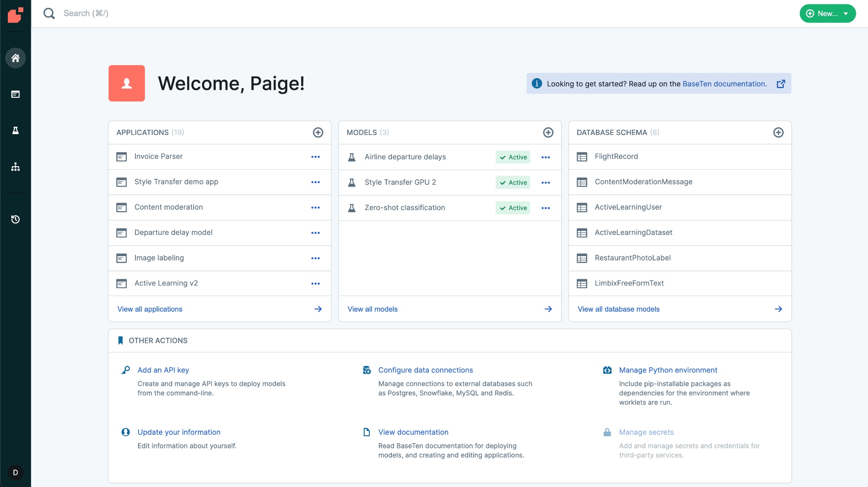Click the arrow next to View all applications

[x=318, y=309]
